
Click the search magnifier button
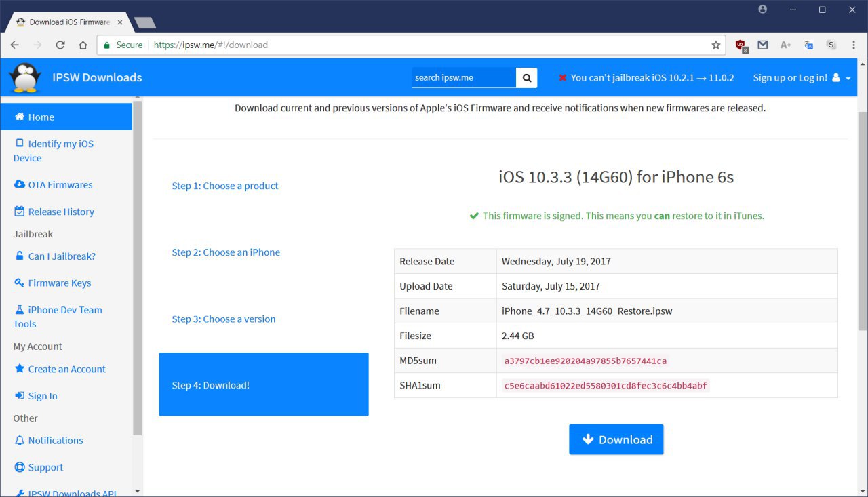tap(527, 77)
